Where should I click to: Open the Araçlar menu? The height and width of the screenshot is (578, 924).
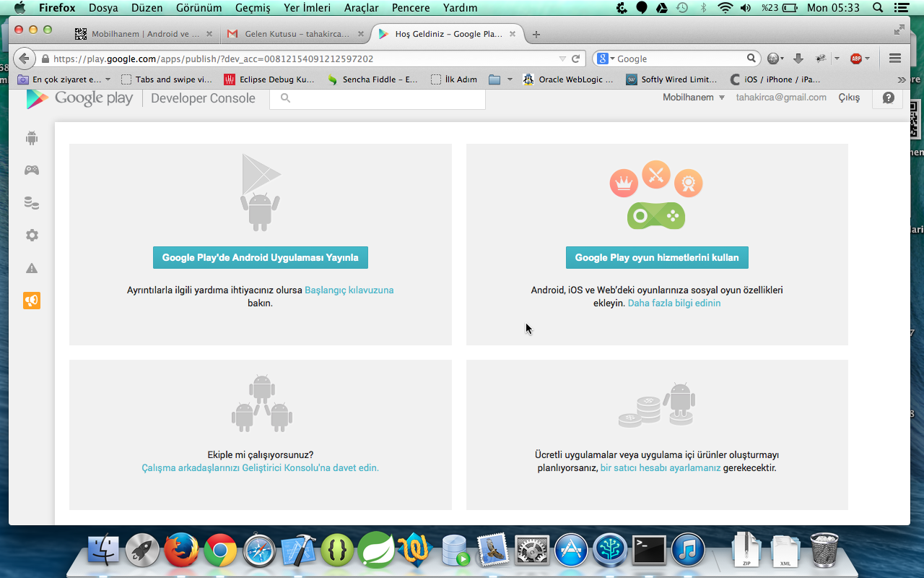pyautogui.click(x=362, y=8)
